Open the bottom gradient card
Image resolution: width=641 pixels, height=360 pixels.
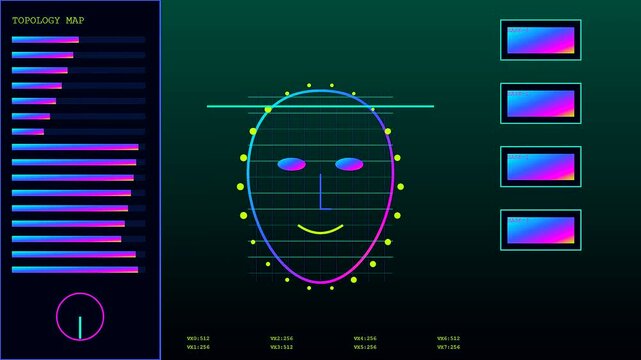click(x=540, y=230)
